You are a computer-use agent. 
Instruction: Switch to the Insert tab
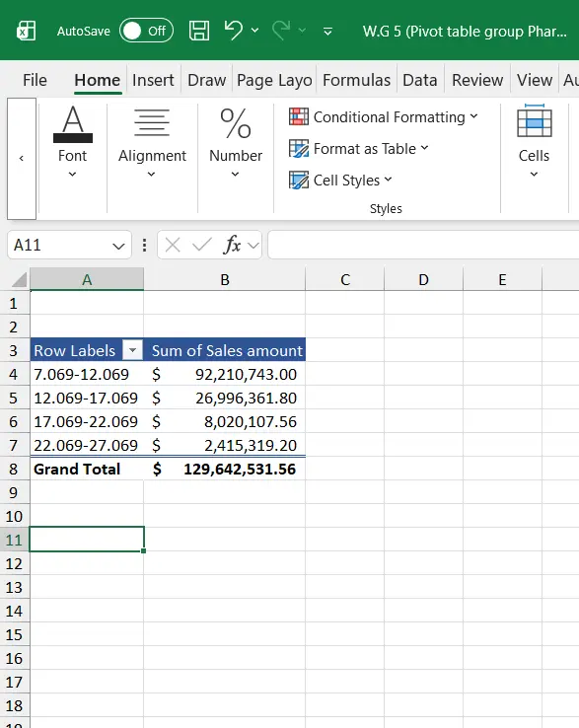pos(153,80)
